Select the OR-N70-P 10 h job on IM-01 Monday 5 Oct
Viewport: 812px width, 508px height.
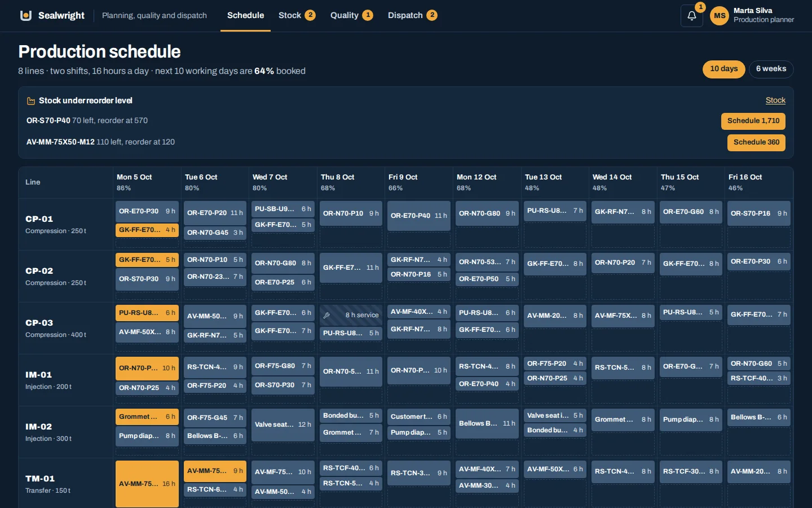point(147,368)
